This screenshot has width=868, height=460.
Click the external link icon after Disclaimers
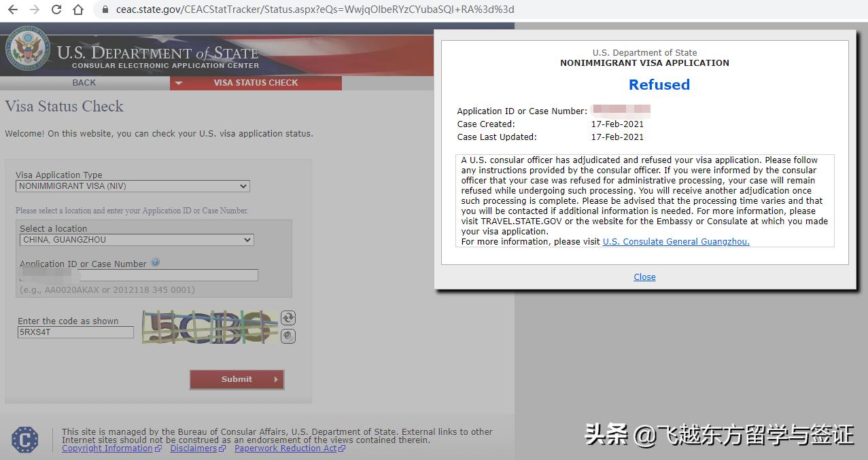pyautogui.click(x=222, y=448)
